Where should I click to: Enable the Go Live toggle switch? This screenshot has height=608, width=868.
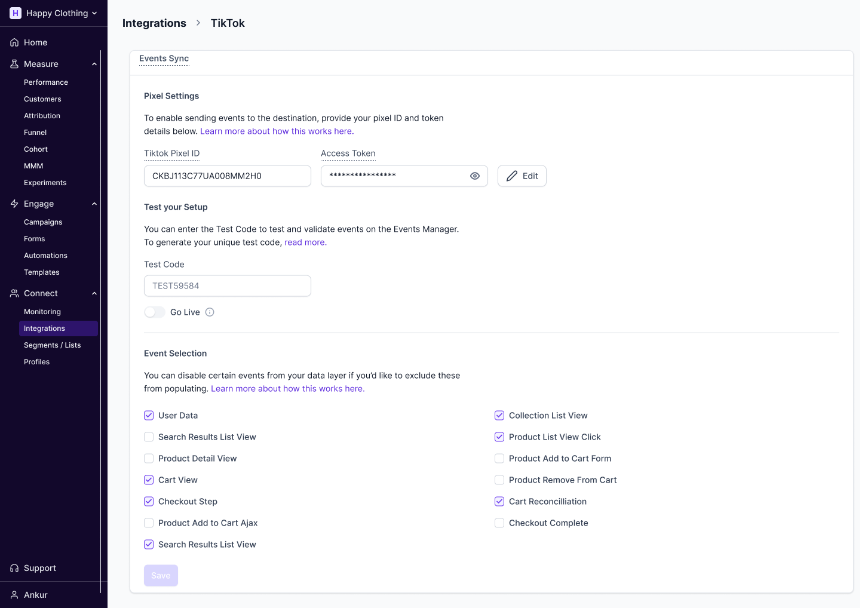tap(155, 312)
